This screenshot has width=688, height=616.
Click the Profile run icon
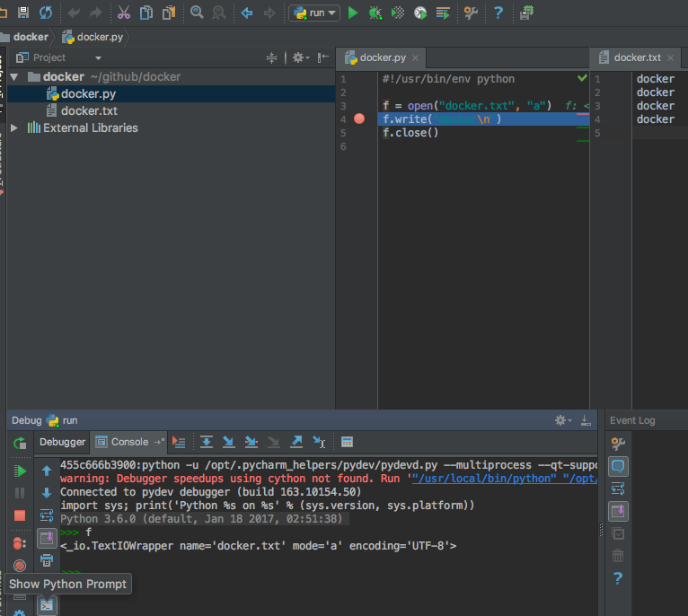pos(420,13)
